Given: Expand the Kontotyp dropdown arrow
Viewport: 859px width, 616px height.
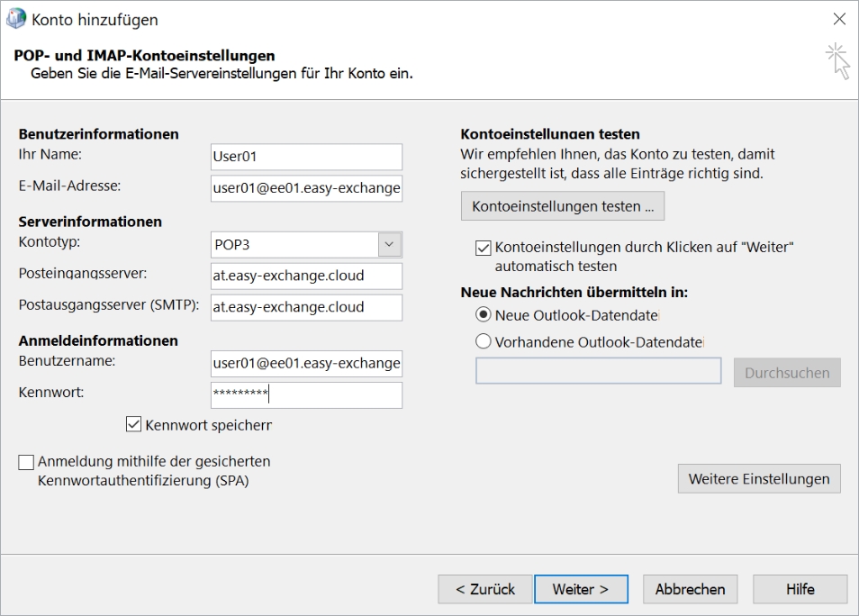Looking at the screenshot, I should 390,244.
